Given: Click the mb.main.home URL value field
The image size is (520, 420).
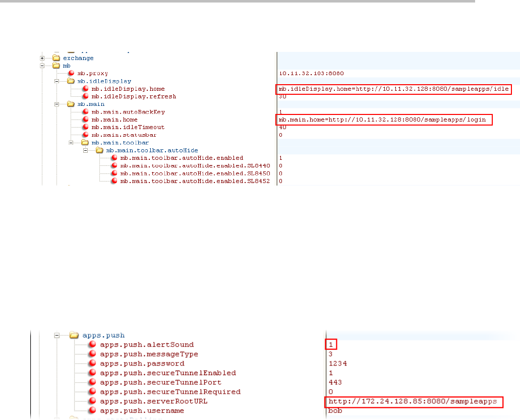Looking at the screenshot, I should [x=384, y=119].
